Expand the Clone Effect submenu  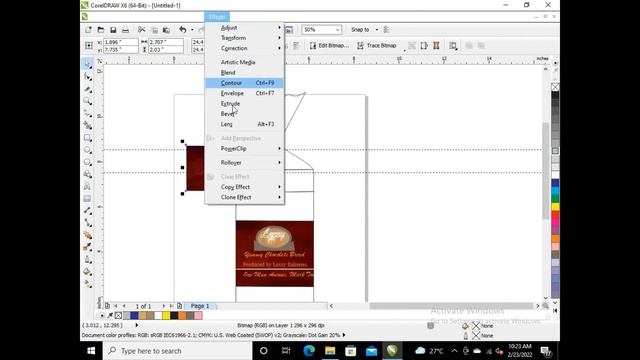click(x=244, y=197)
